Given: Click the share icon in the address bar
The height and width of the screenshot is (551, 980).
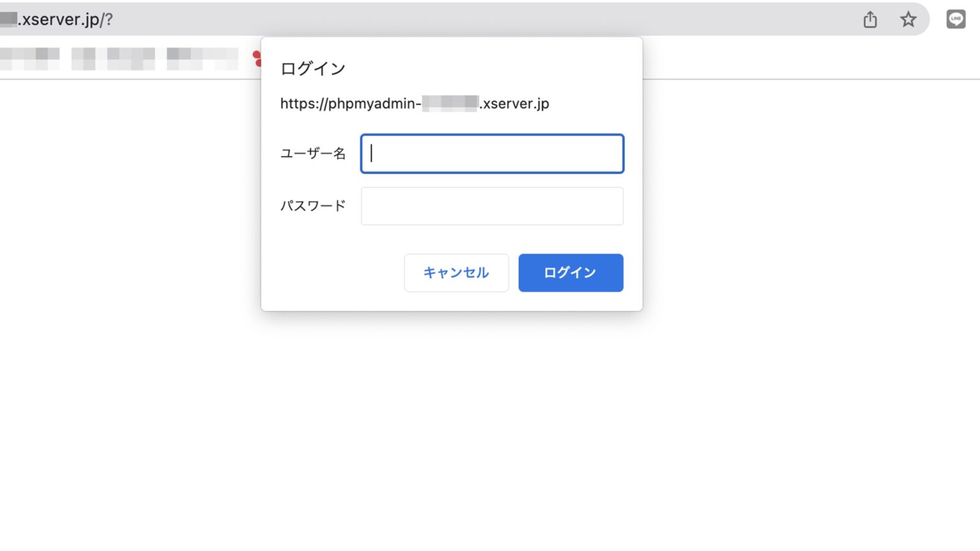Looking at the screenshot, I should [869, 20].
